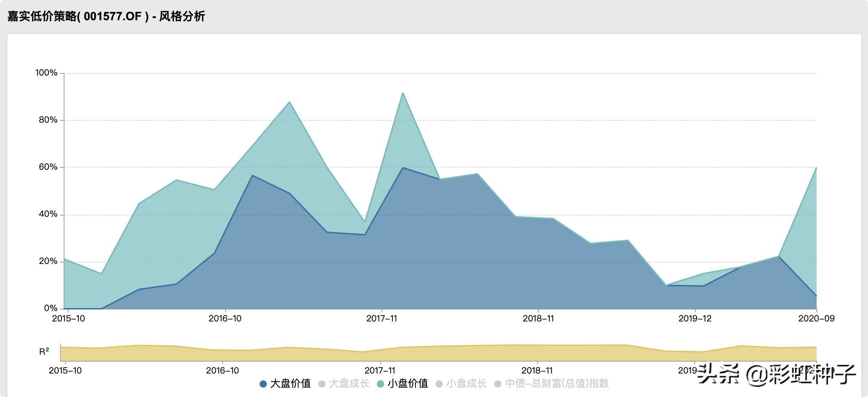Click the 嘉实低价策略 风格分析 title
Screen dimensions: 868x397
click(106, 16)
